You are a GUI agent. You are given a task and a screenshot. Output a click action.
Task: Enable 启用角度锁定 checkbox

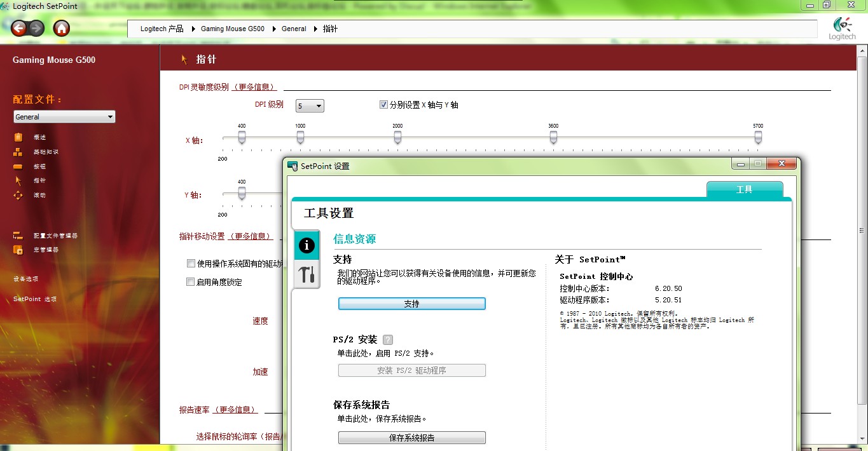tap(191, 282)
